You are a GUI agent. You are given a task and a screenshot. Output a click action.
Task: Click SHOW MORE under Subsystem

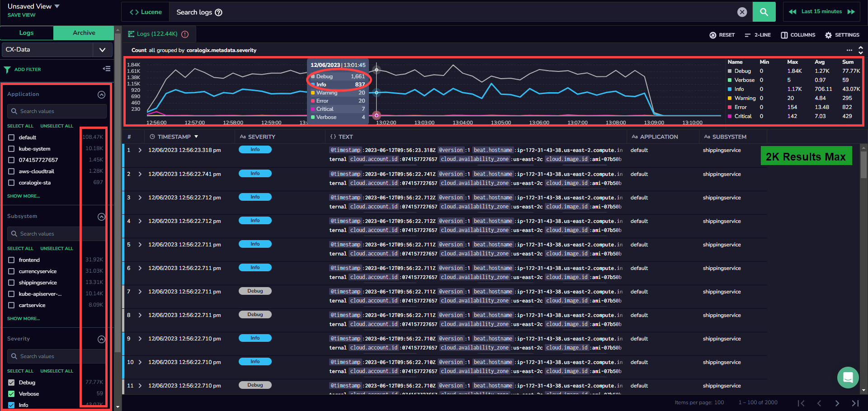(x=24, y=319)
